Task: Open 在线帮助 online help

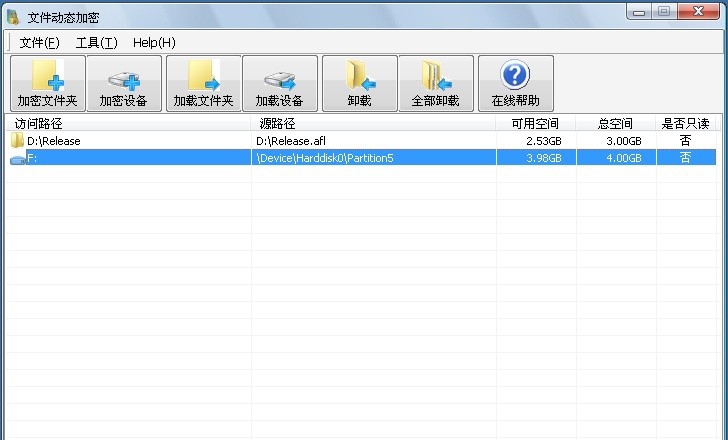Action: pos(516,84)
